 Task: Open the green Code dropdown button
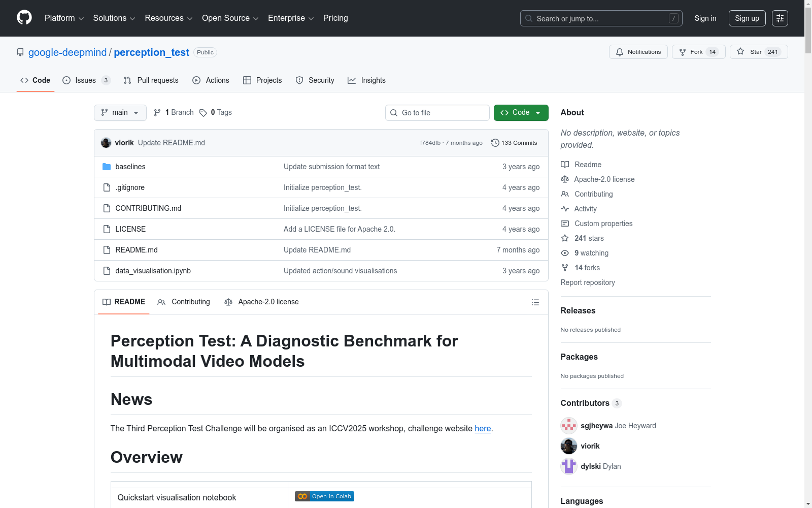pyautogui.click(x=521, y=113)
